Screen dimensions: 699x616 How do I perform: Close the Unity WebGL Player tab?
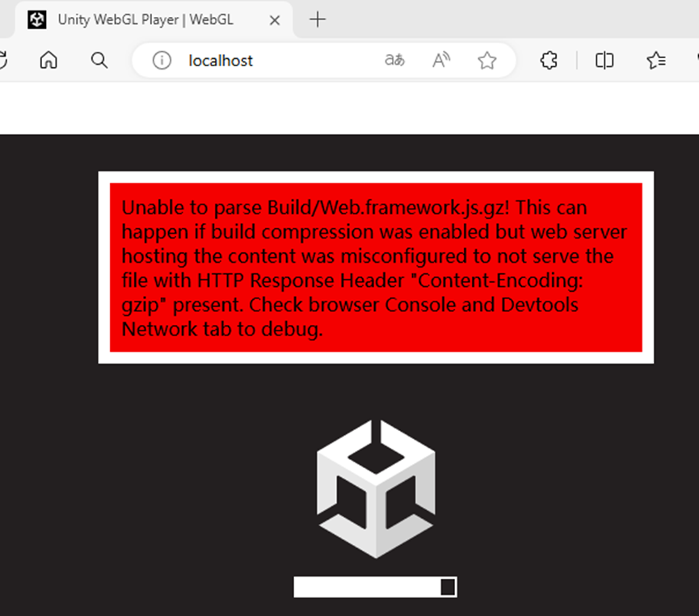click(275, 20)
